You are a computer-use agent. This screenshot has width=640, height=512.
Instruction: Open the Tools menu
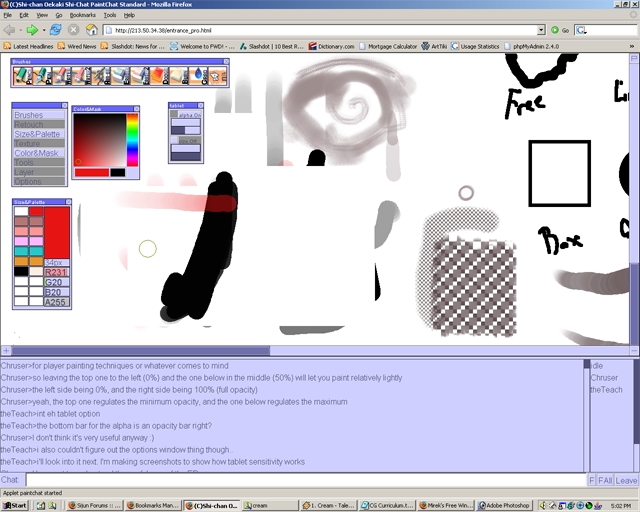(110, 15)
